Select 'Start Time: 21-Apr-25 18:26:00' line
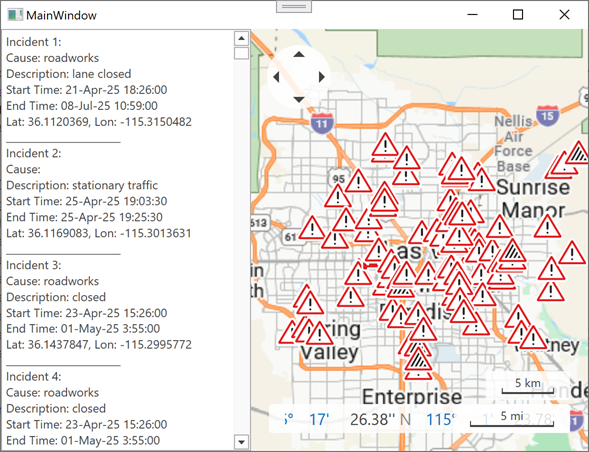Screen dimensions: 589x452 (87, 90)
